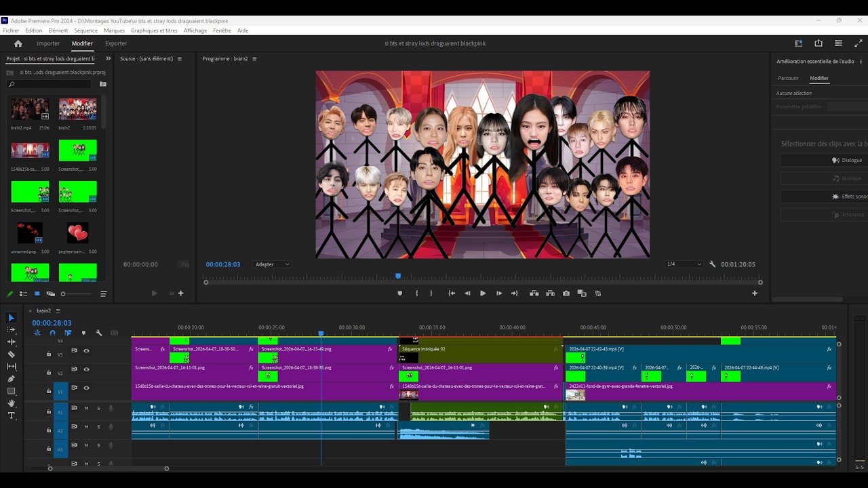Screen dimensions: 868x488
Task: Open the Workspaces icon in header
Action: click(799, 43)
